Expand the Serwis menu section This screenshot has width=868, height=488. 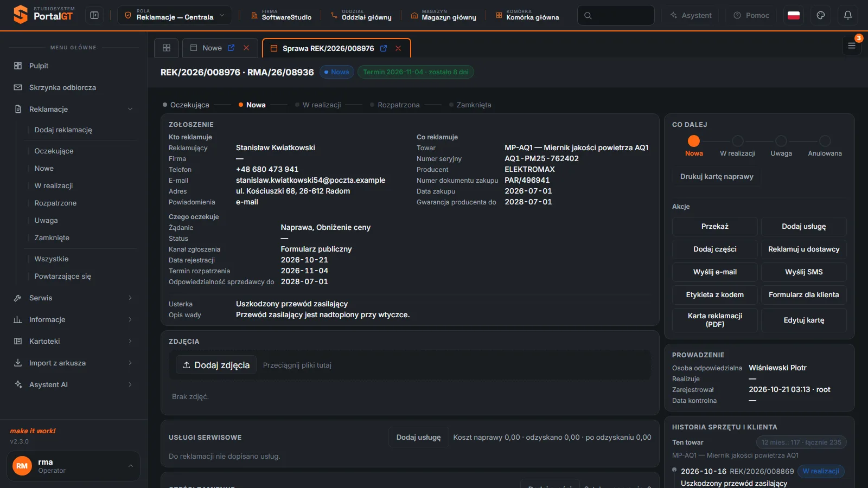[74, 298]
